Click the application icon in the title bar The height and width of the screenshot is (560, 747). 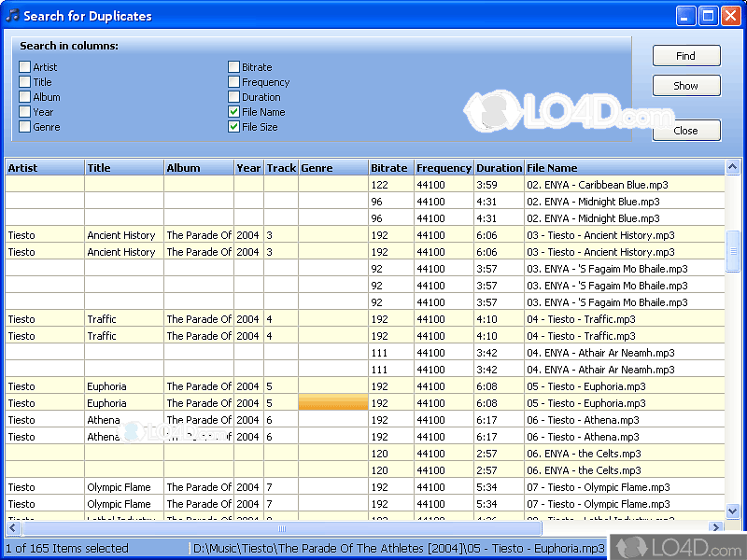point(11,15)
